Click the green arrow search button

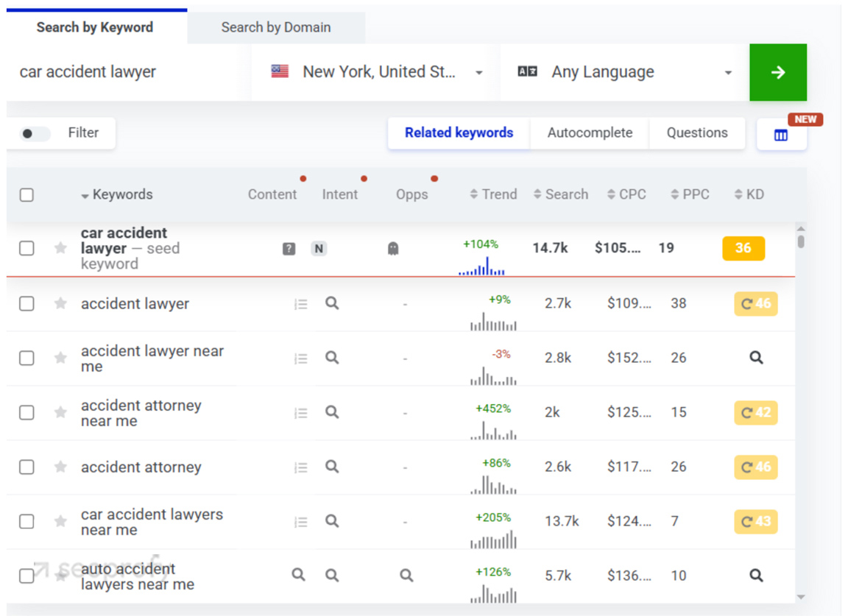point(777,72)
